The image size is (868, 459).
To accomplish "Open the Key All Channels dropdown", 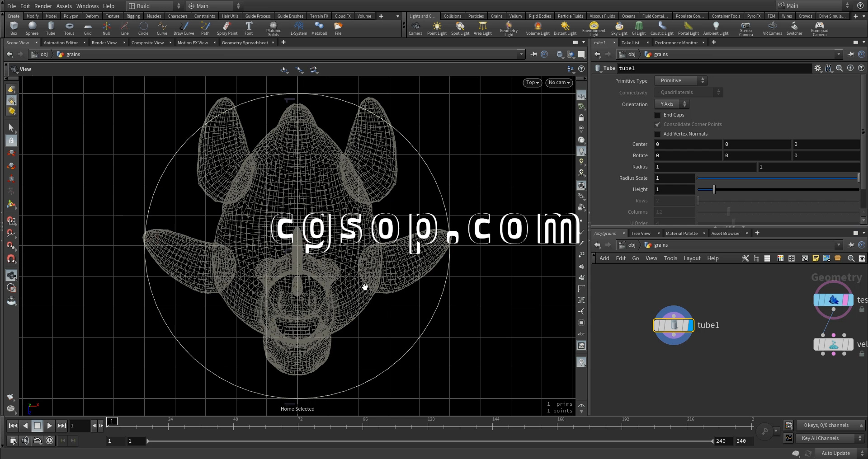I will click(830, 438).
